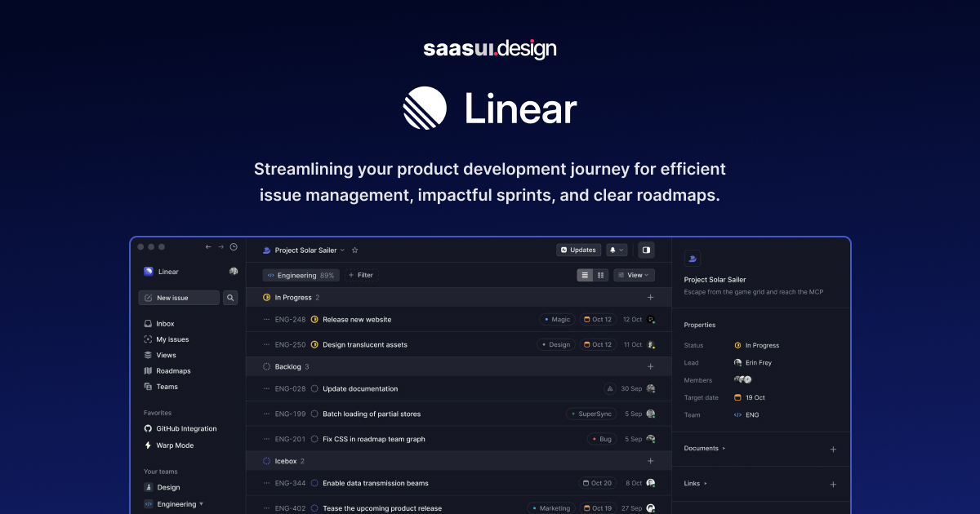
Task: Open the ENG-201 row options dots
Action: (266, 439)
